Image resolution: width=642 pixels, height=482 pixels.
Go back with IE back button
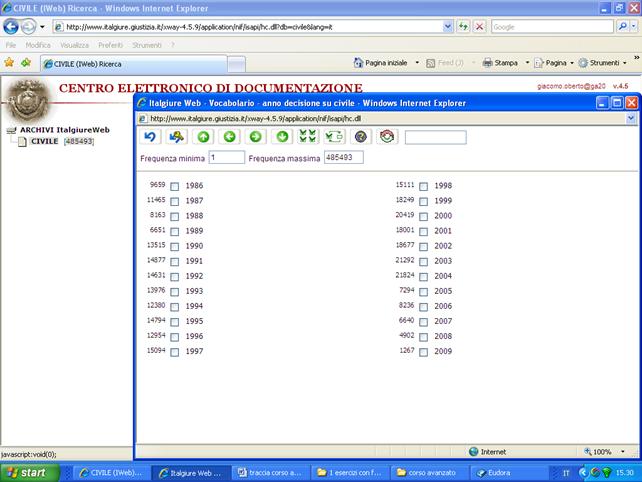tap(11, 27)
